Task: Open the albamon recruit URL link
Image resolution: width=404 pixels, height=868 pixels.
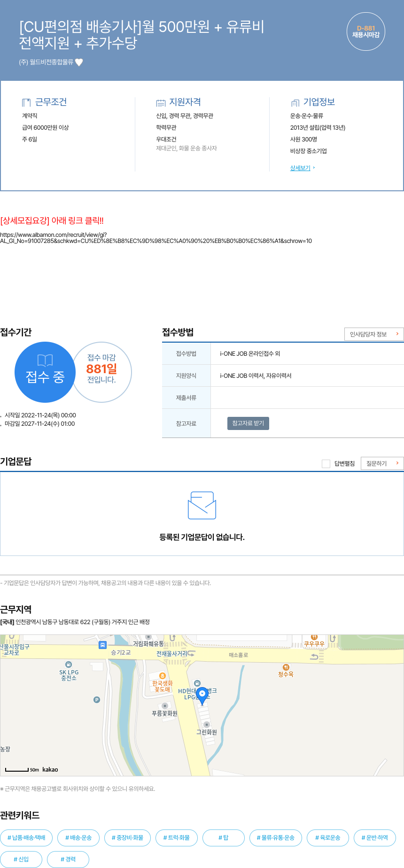Action: [156, 238]
